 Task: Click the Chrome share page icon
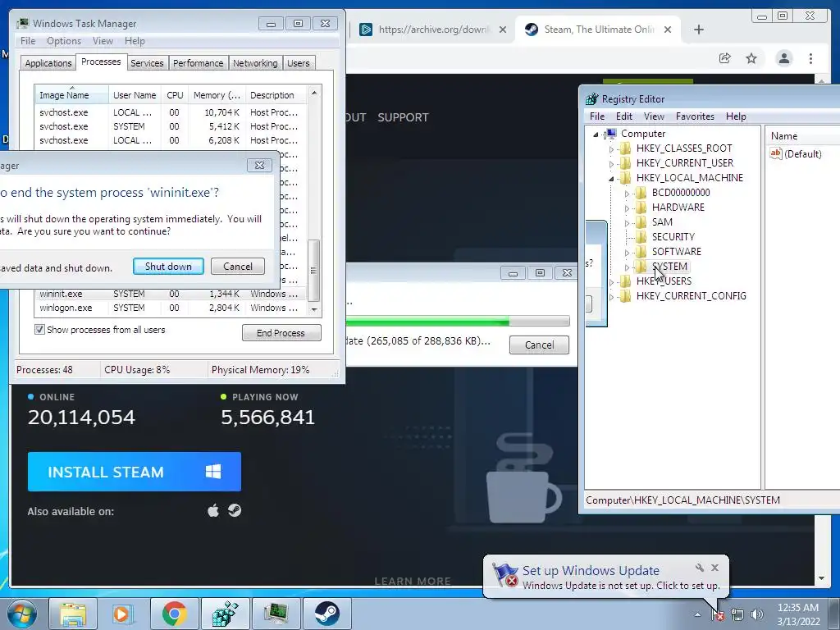point(725,58)
